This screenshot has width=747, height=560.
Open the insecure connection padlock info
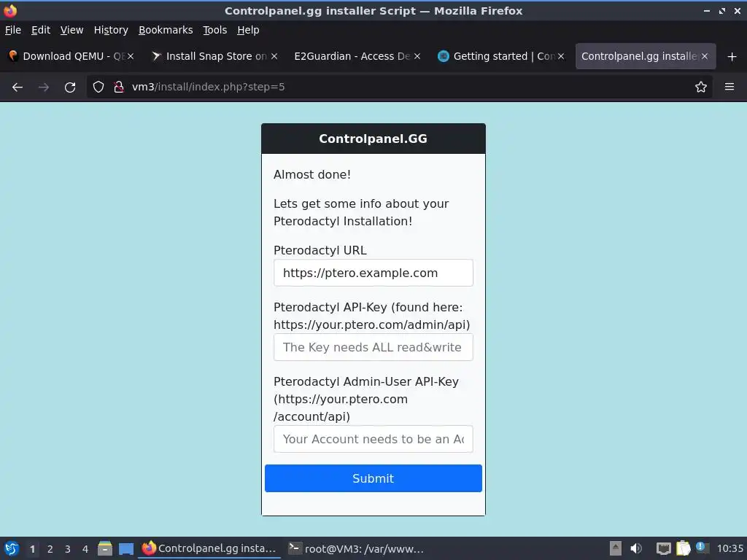pos(119,87)
